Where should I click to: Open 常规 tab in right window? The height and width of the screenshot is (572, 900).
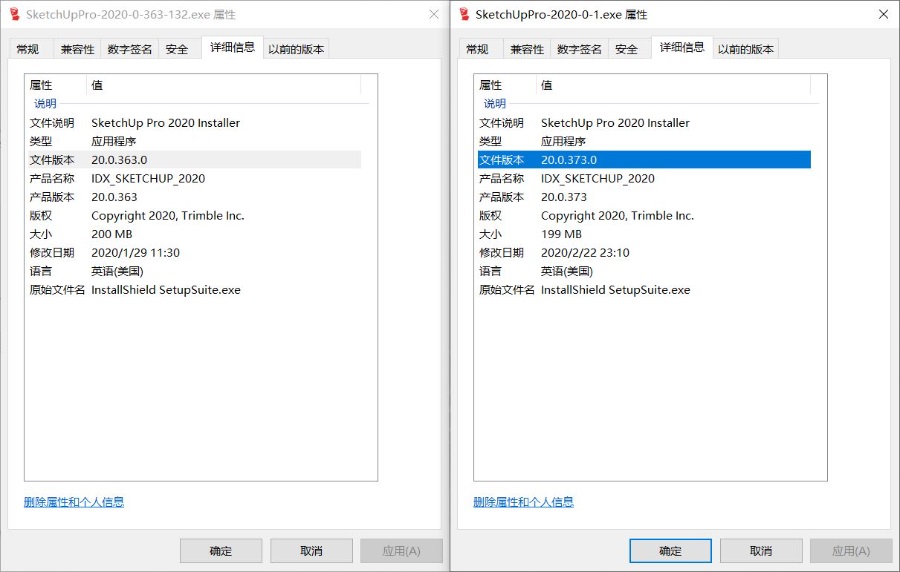481,49
